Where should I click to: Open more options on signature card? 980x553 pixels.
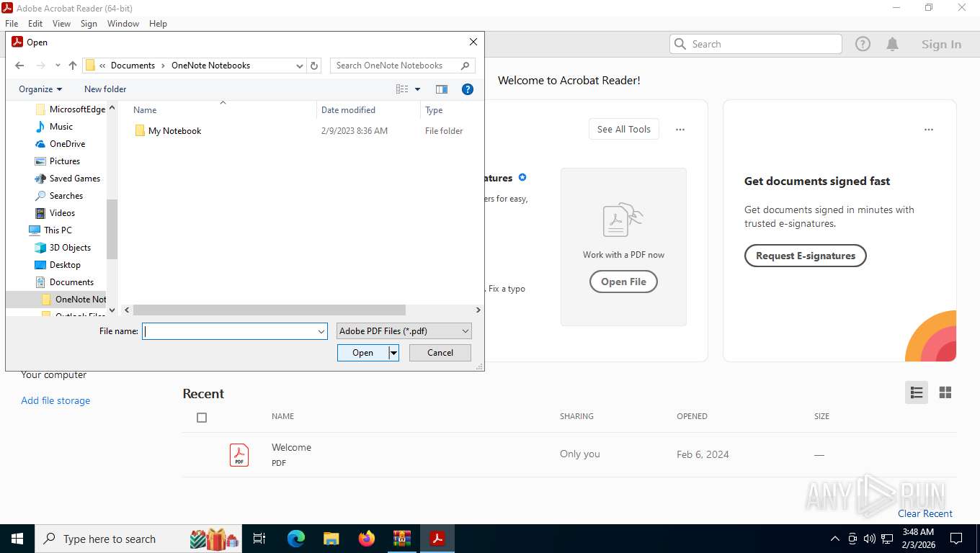click(x=929, y=130)
